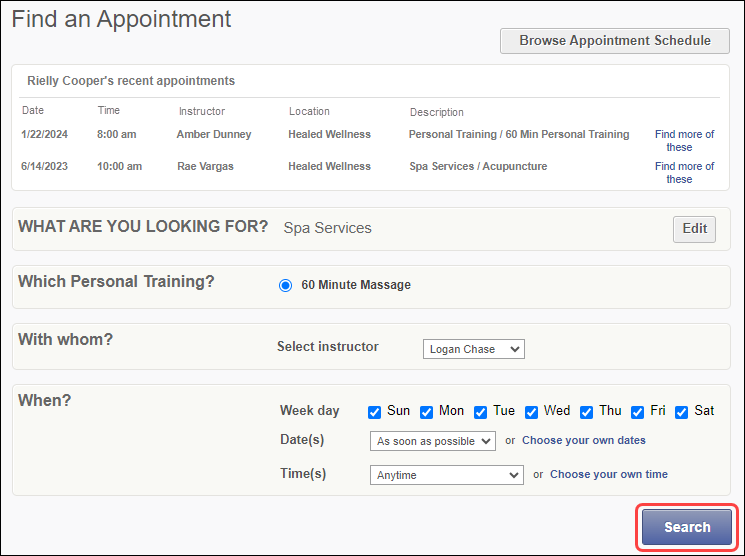Disable the Thu weekday checkbox
The height and width of the screenshot is (556, 745).
tap(586, 412)
